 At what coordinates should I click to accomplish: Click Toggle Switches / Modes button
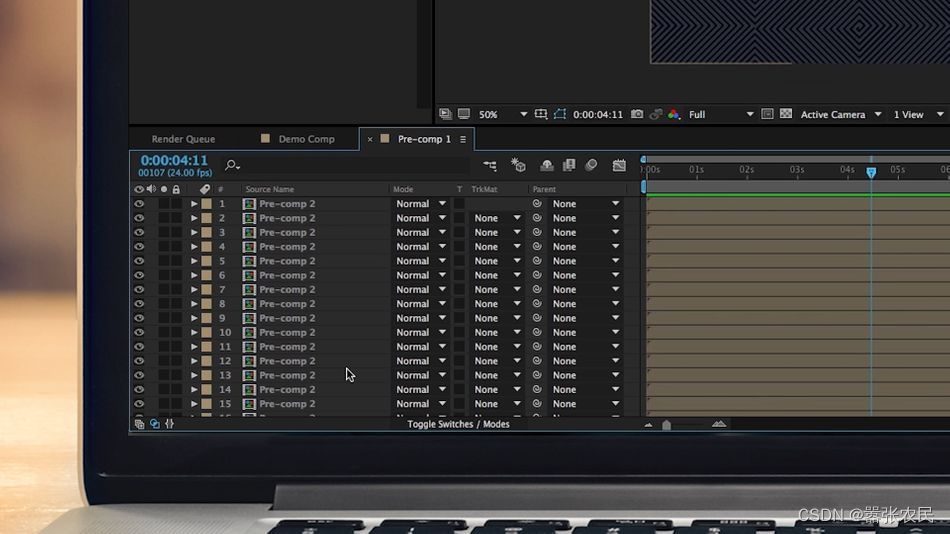(458, 424)
